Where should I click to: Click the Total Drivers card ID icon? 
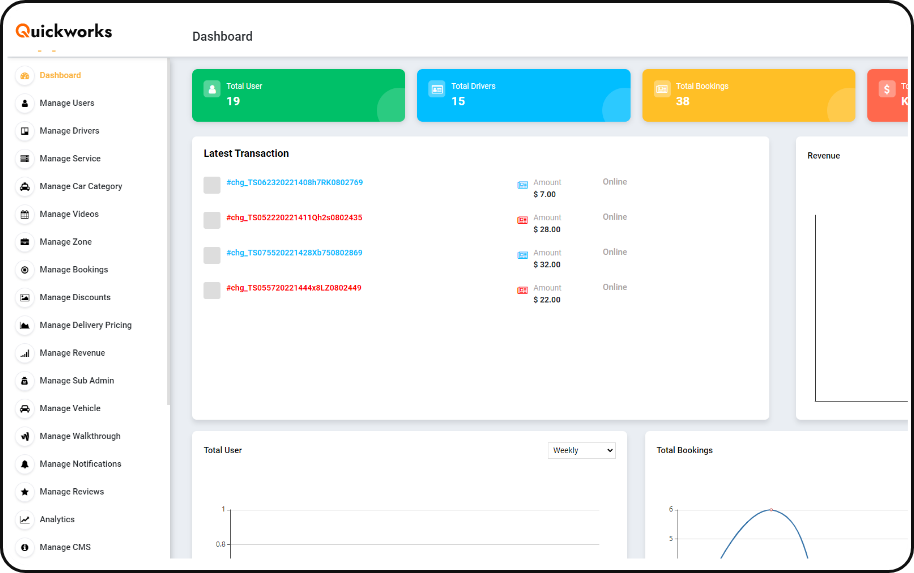(437, 89)
